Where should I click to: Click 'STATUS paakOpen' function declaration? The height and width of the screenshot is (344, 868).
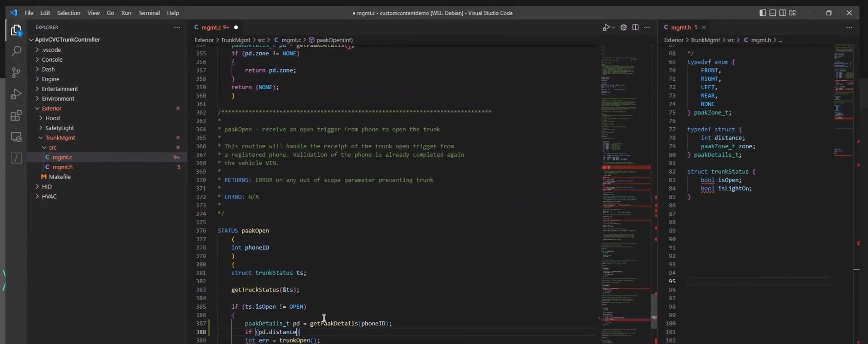click(243, 231)
